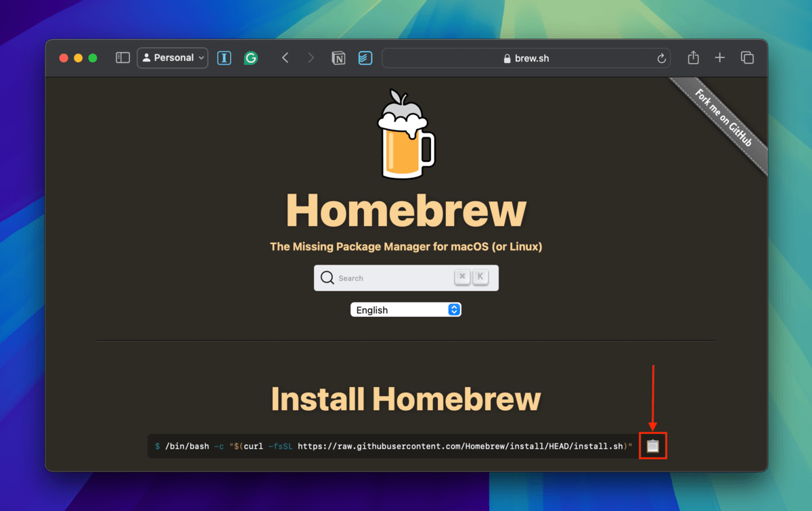Click the Homebrew beer mug logo

(x=406, y=134)
